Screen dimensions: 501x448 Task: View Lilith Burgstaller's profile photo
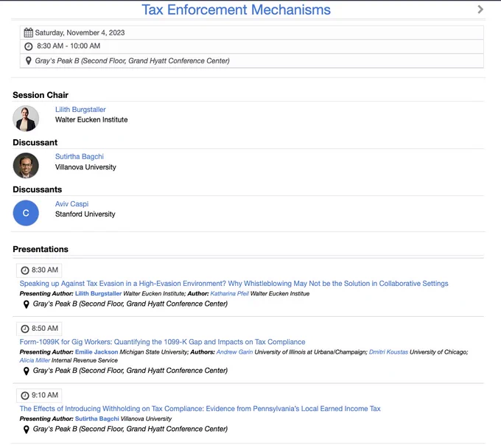[x=26, y=119]
